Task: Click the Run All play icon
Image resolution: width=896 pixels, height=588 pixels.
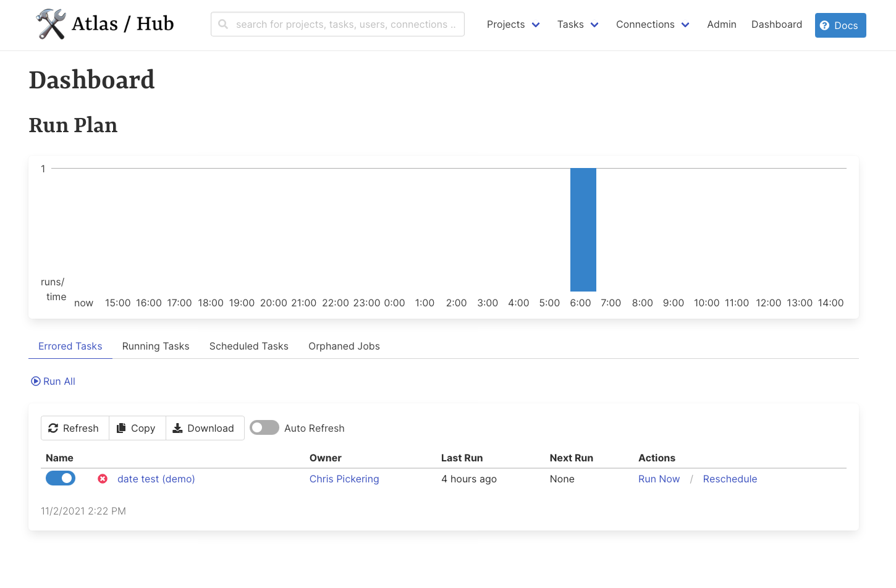Action: pyautogui.click(x=36, y=381)
